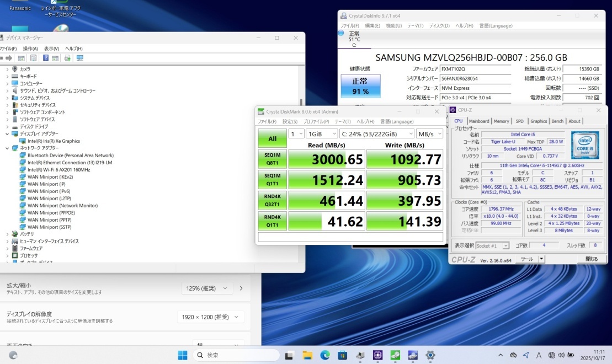The height and width of the screenshot is (364, 612).
Task: Click the scan for hardware changes icon
Action: (x=80, y=58)
